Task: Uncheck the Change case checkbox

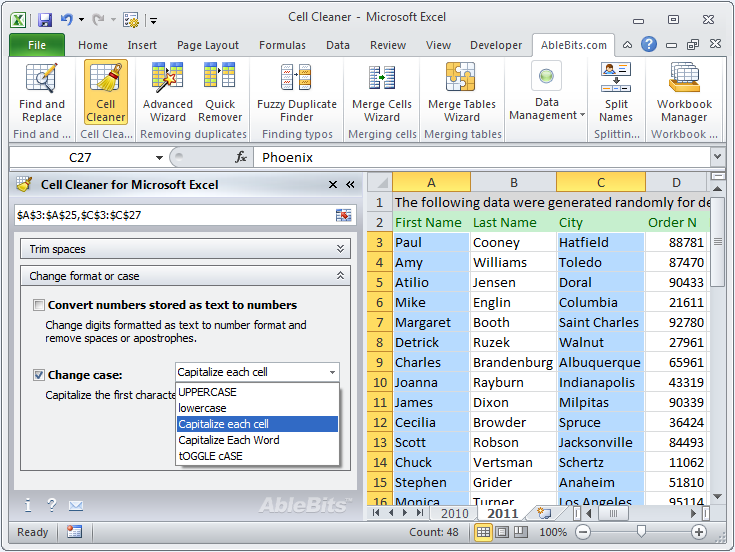Action: pyautogui.click(x=39, y=375)
